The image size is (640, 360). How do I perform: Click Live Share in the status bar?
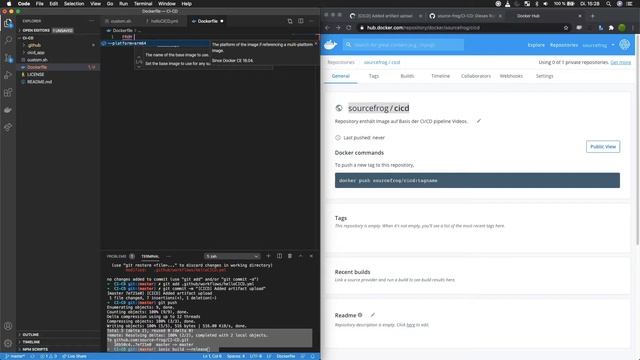coord(74,356)
